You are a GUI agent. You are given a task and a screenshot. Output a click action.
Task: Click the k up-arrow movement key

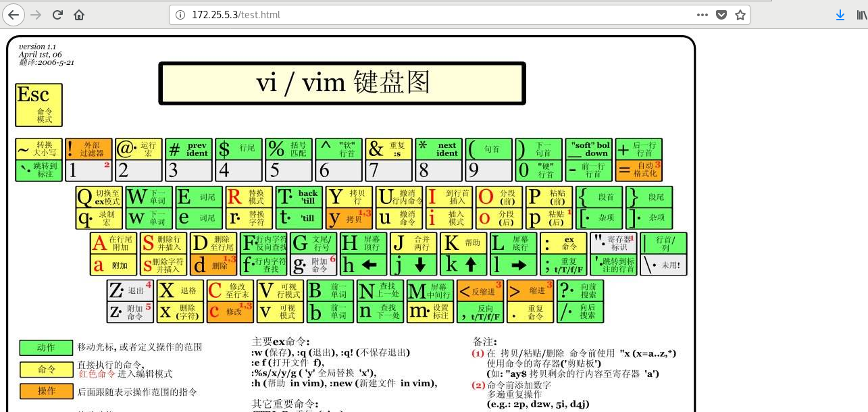pyautogui.click(x=463, y=264)
